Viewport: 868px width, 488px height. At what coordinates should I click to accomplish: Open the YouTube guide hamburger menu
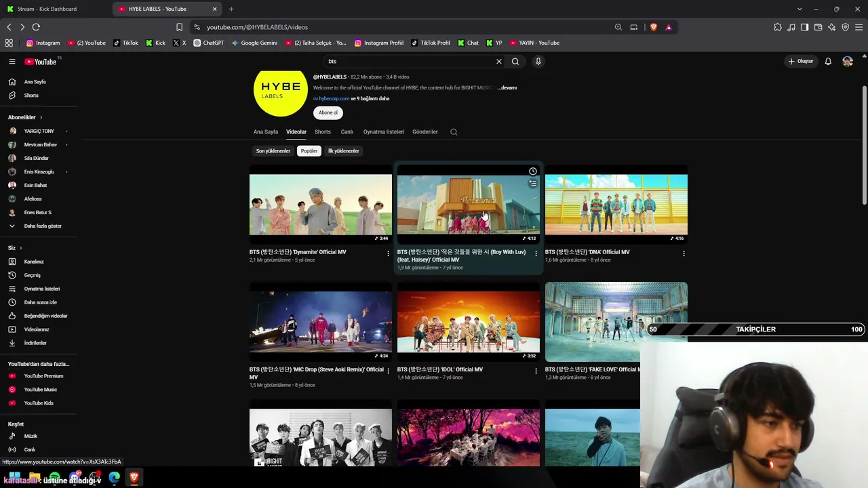(x=12, y=62)
